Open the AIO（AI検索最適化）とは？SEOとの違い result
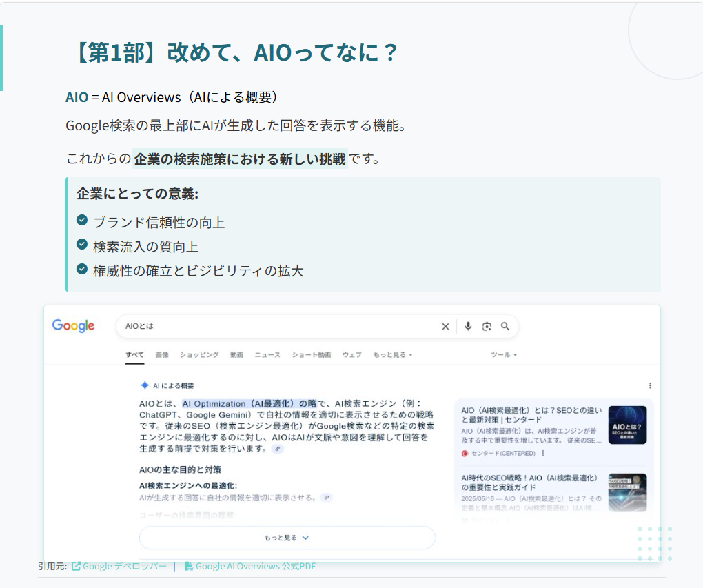 point(531,415)
